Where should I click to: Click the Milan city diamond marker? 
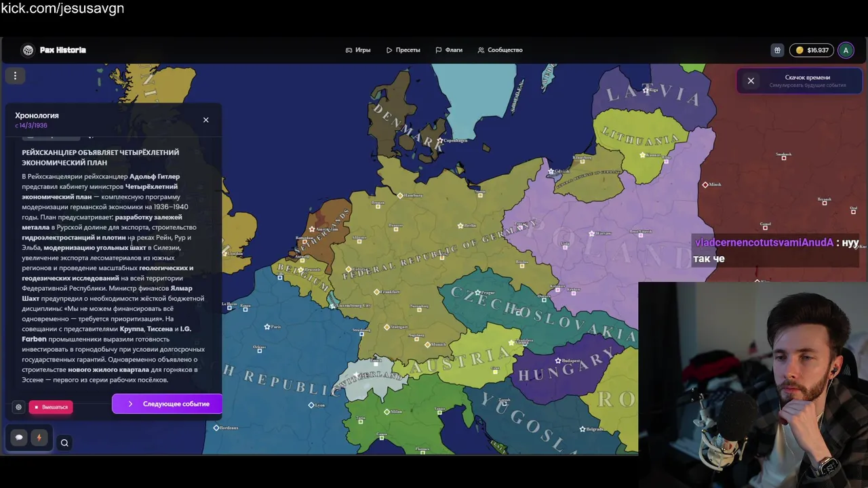387,411
